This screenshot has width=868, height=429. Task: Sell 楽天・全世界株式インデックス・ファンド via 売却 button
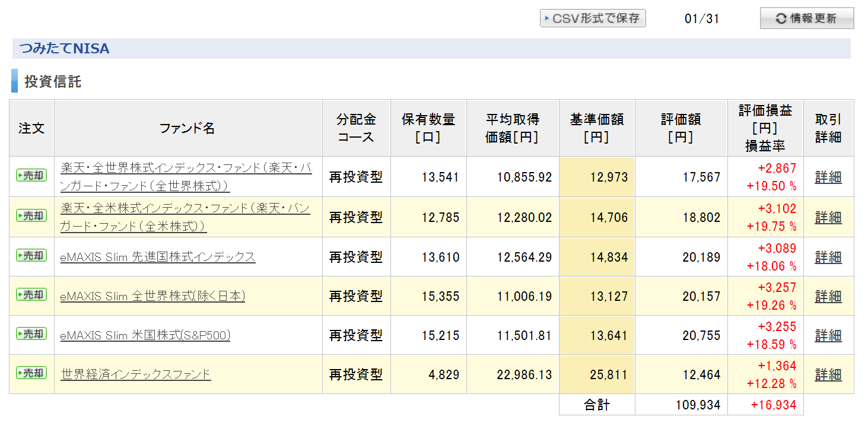click(31, 176)
